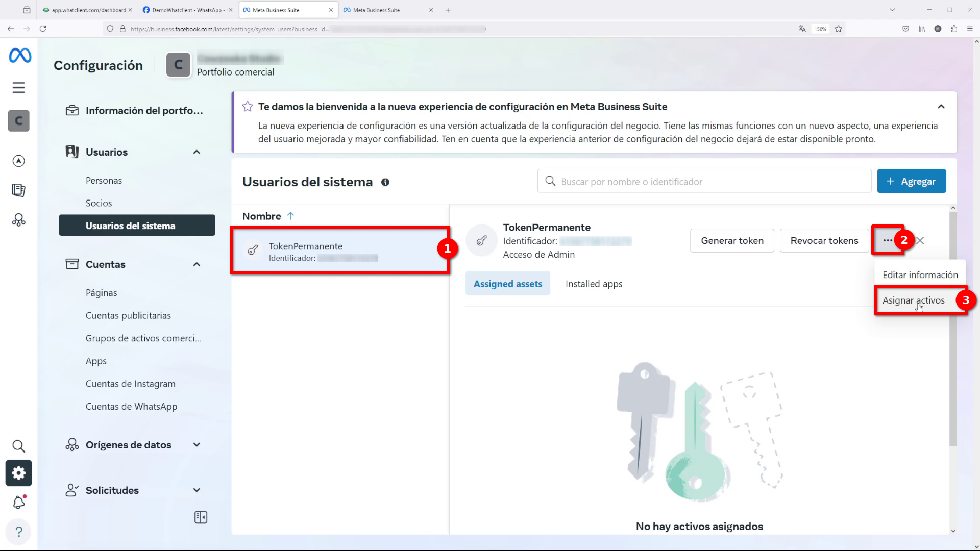Open the Firefox application menu

(x=970, y=29)
